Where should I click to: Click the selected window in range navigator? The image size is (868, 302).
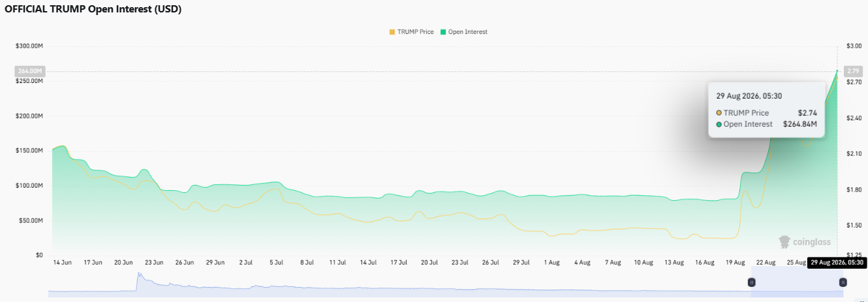click(x=797, y=282)
